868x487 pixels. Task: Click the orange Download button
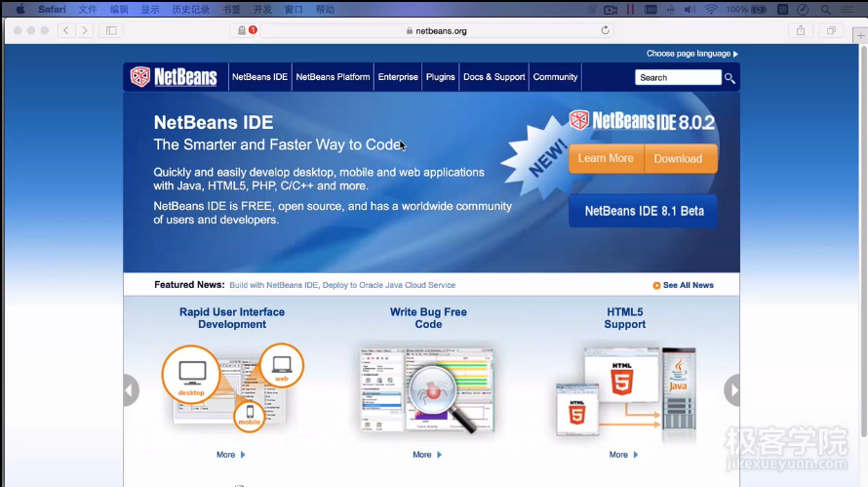[678, 159]
